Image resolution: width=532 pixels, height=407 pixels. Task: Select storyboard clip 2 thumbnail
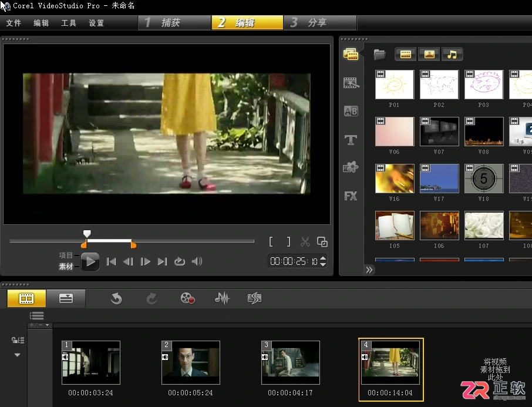[191, 362]
